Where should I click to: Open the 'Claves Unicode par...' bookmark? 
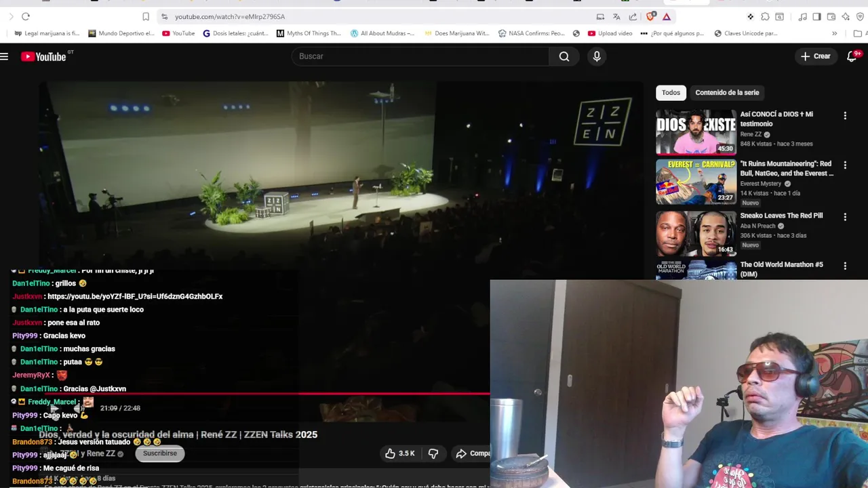[745, 33]
